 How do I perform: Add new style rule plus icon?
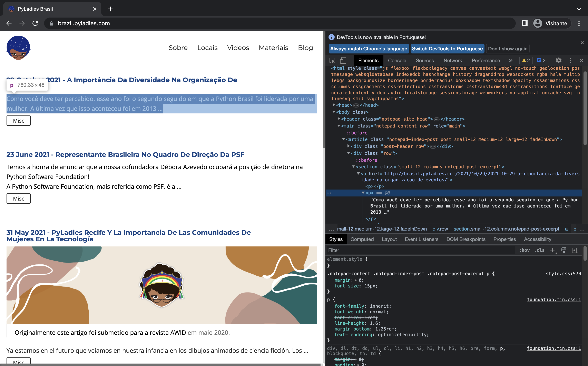pyautogui.click(x=552, y=250)
